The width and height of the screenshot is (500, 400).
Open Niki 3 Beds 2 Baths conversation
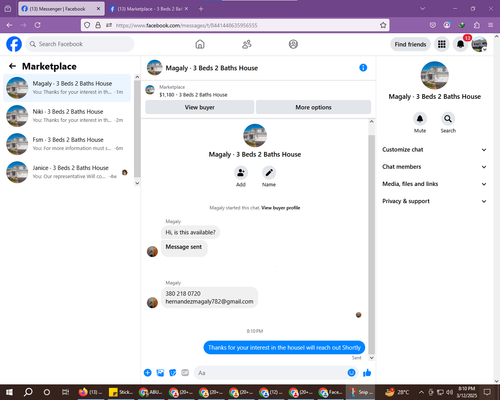[x=67, y=116]
